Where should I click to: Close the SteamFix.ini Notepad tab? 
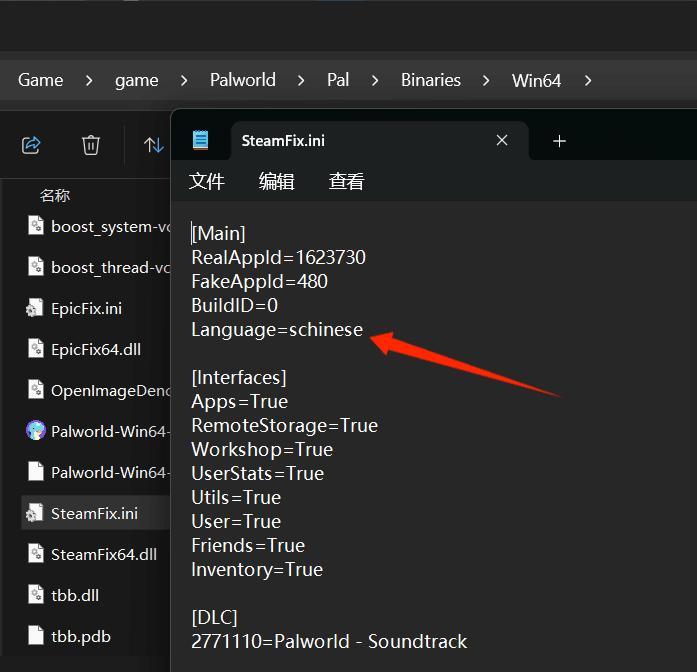(x=502, y=140)
